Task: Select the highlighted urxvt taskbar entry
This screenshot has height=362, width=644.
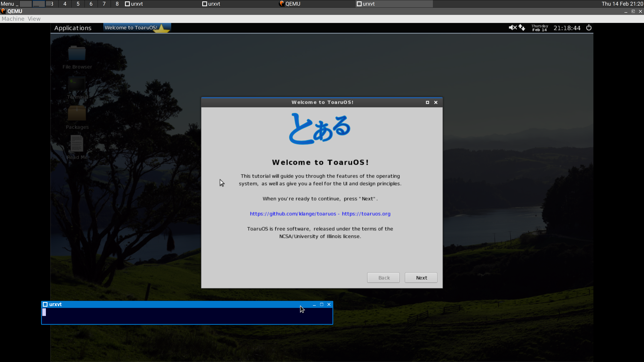Action: (394, 4)
